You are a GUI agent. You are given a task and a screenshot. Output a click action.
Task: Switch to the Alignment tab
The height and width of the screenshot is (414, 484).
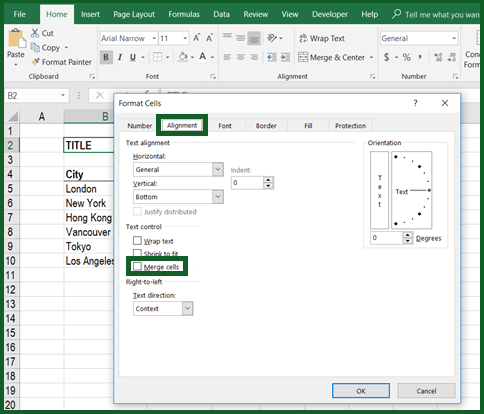[182, 125]
